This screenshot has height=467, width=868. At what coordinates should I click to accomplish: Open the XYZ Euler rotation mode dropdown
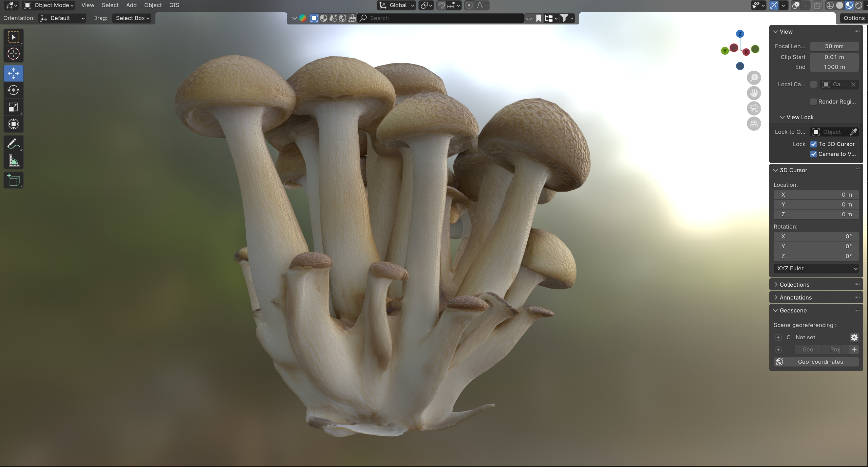click(x=816, y=268)
